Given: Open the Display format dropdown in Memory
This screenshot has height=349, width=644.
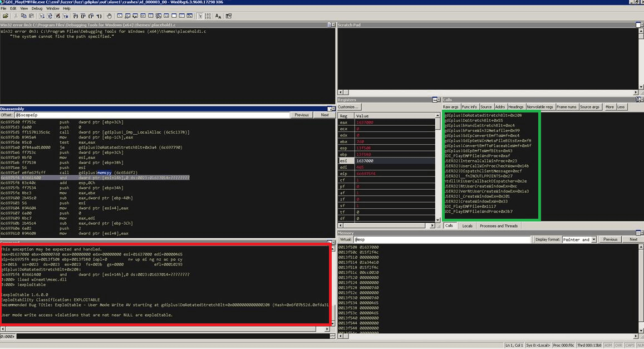Looking at the screenshot, I should click(593, 239).
